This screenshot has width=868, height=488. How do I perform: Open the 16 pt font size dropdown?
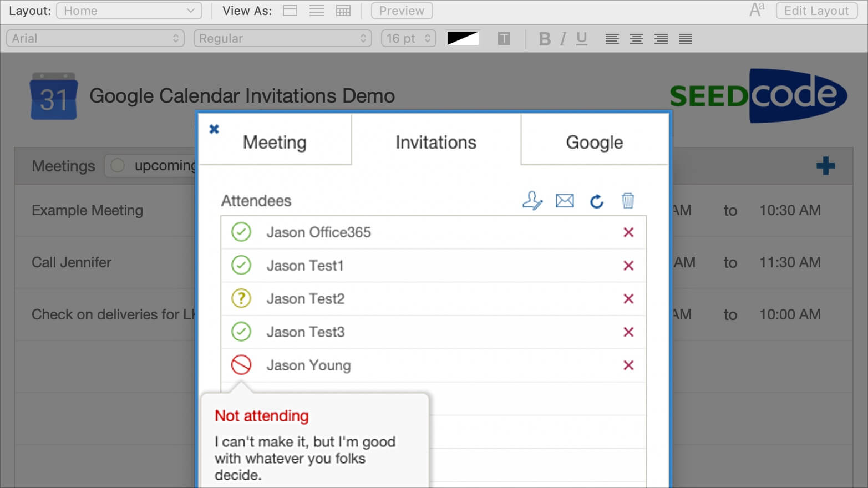408,38
